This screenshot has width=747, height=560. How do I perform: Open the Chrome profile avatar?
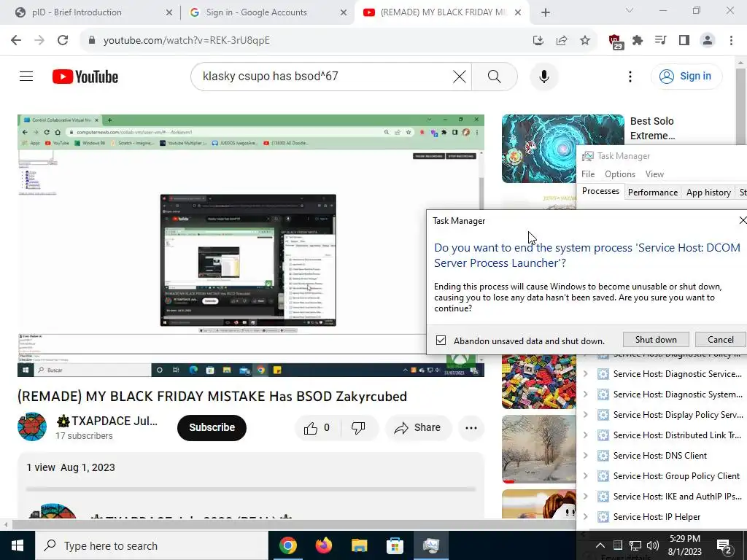tap(708, 40)
